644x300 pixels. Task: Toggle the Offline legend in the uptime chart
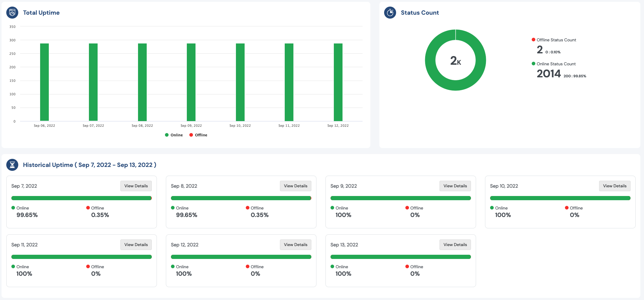coord(198,135)
